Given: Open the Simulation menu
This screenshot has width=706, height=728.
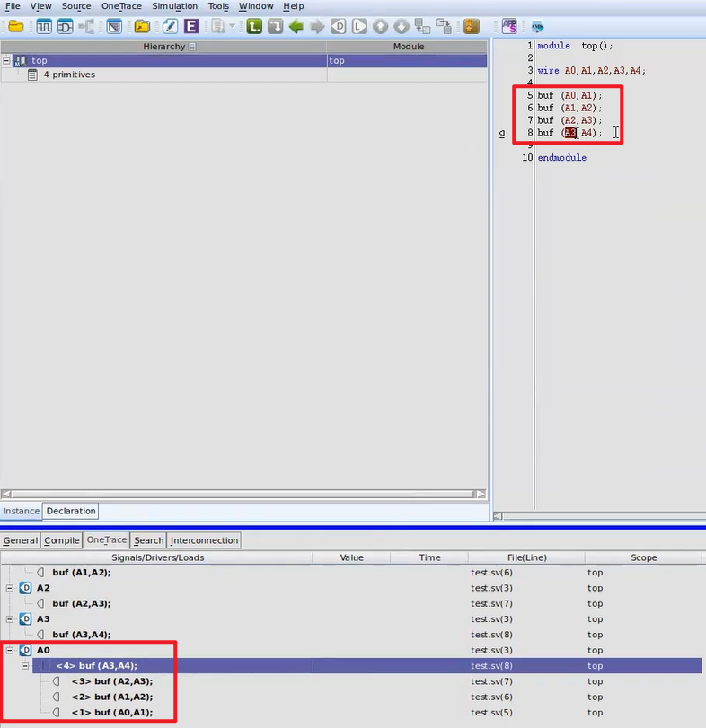Looking at the screenshot, I should point(174,6).
